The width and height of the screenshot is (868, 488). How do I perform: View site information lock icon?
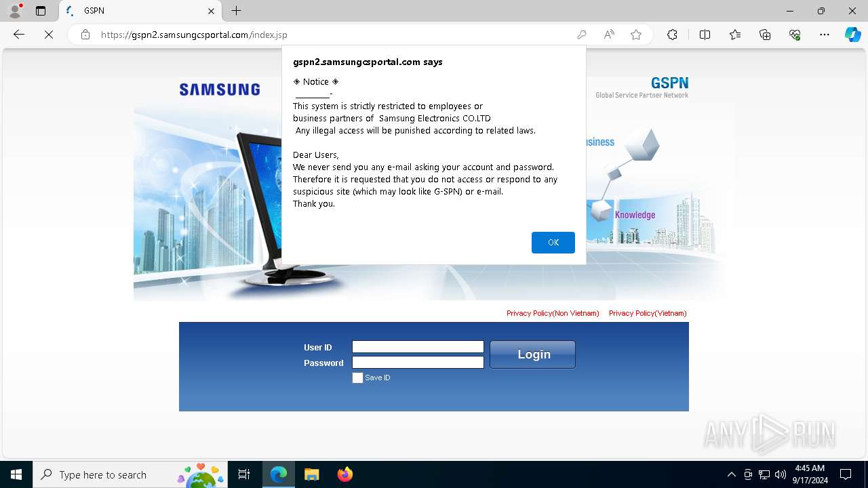[x=85, y=35]
